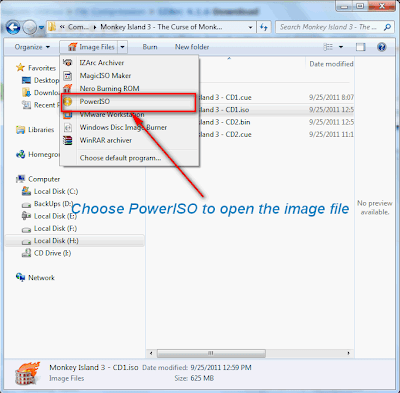
Task: Click the CD Drive (I:) icon
Action: 26,253
